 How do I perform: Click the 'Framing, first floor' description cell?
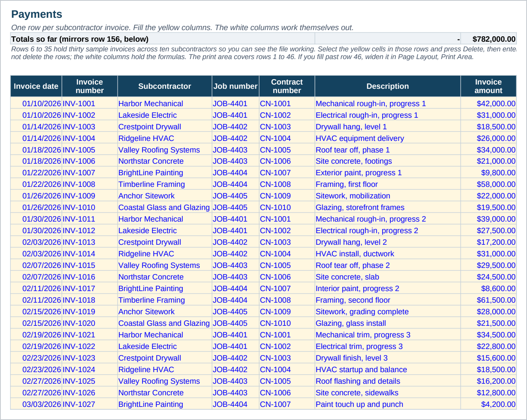(388, 184)
